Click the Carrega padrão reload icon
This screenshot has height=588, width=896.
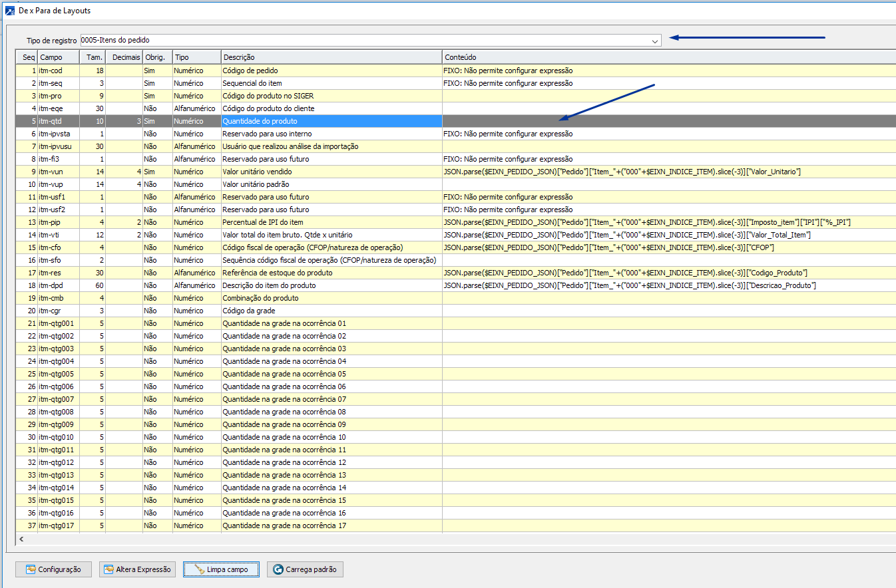click(278, 569)
